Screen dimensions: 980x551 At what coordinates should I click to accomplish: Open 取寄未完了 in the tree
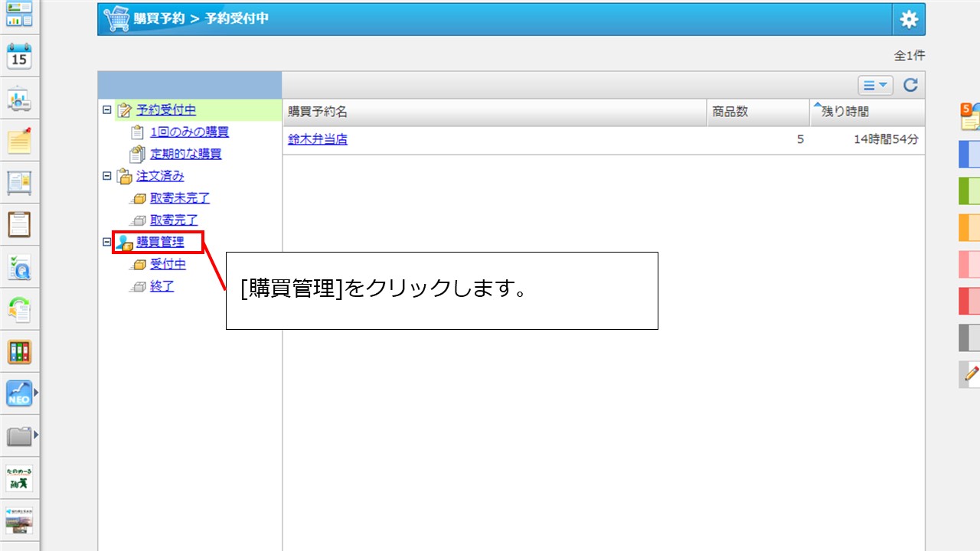point(180,198)
